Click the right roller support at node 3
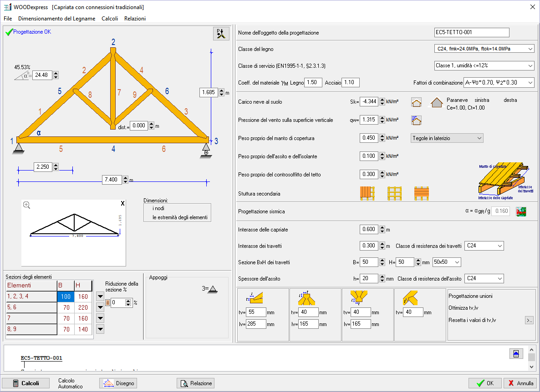Screen dimensions: 540x392 tap(206, 150)
